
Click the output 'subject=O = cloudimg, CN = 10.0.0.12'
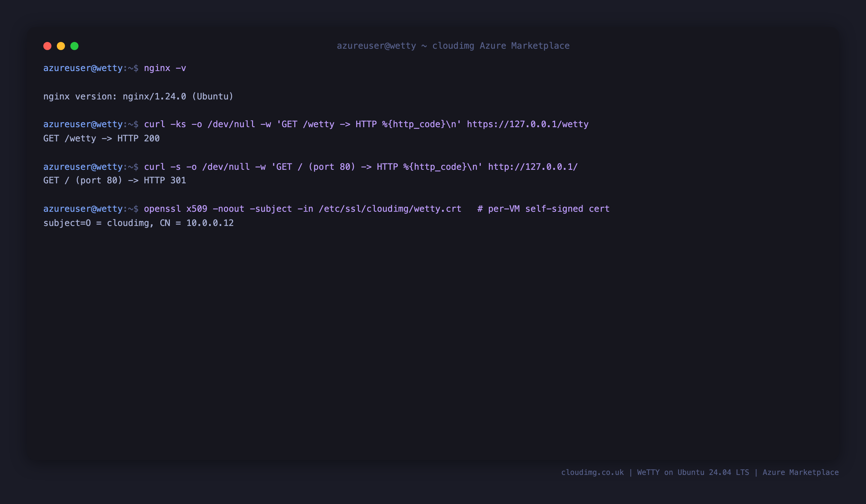pyautogui.click(x=138, y=223)
